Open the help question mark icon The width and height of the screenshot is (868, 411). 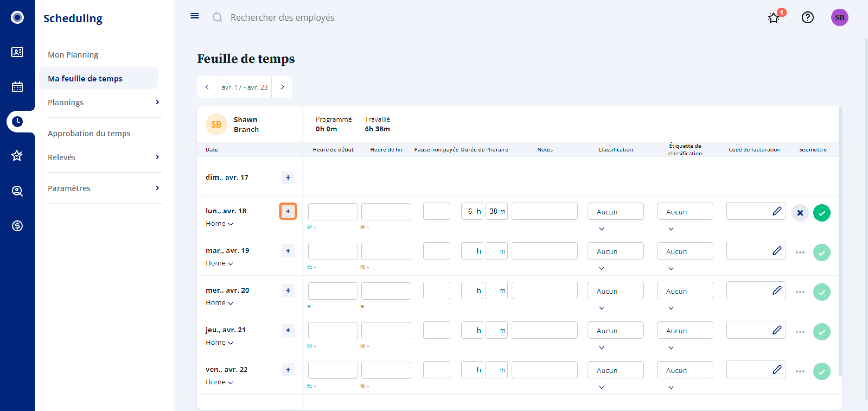[807, 17]
